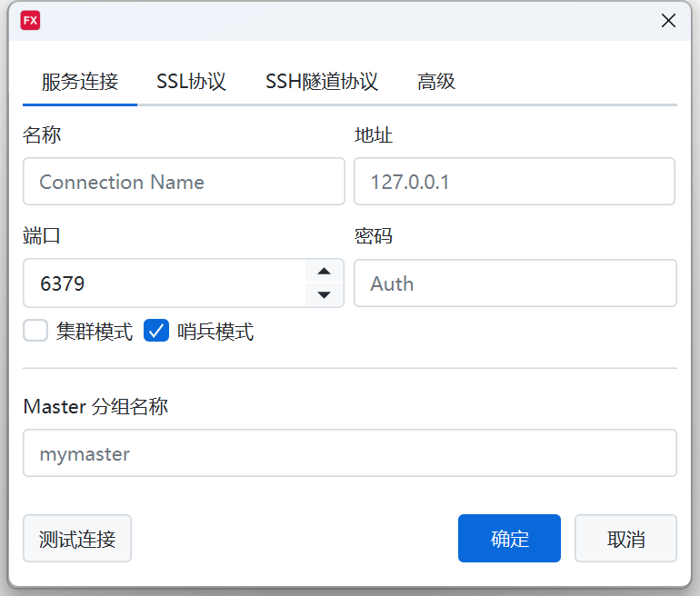
Task: Click the 密码 label above Auth field
Action: pyautogui.click(x=374, y=236)
